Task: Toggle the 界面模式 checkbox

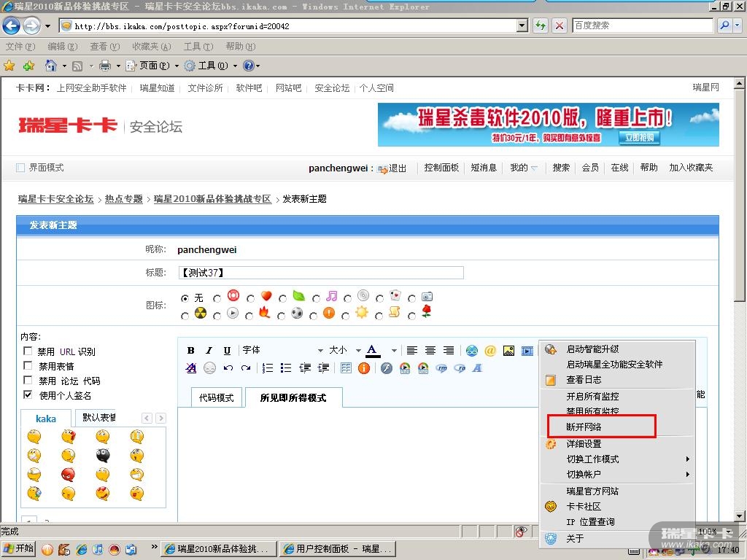Action: 20,168
